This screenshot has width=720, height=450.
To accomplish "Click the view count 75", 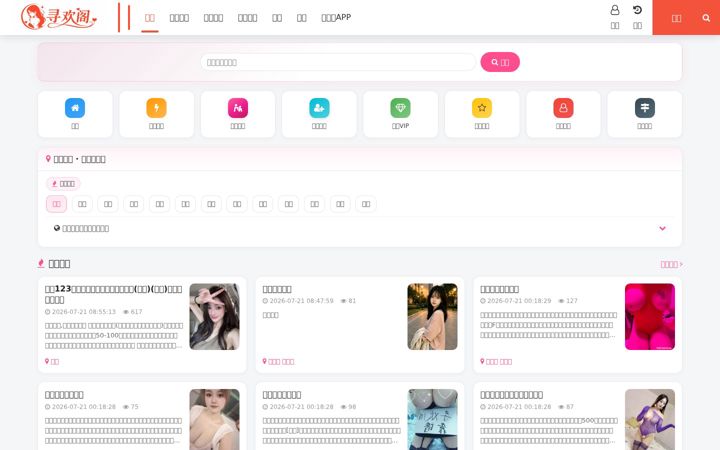I will pos(135,407).
